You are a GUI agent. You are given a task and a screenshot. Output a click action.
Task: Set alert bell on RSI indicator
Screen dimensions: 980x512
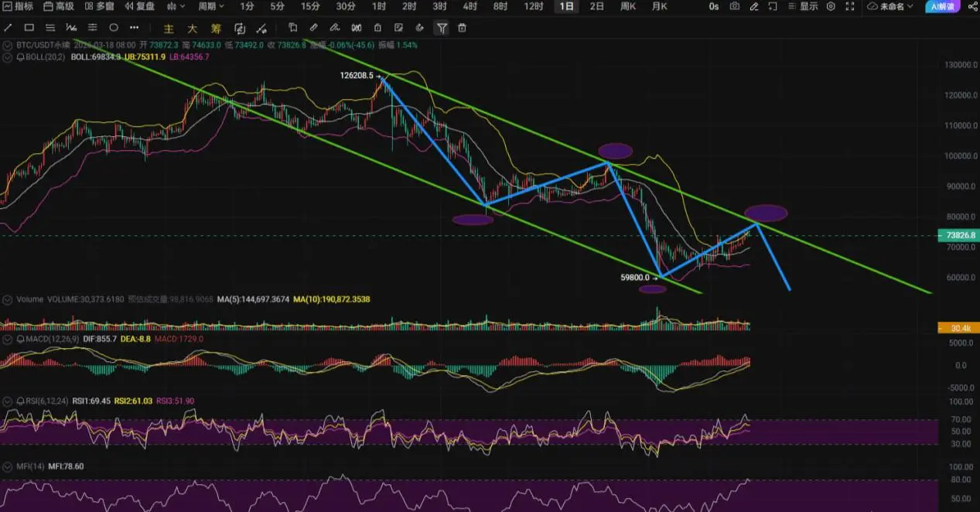click(x=19, y=401)
